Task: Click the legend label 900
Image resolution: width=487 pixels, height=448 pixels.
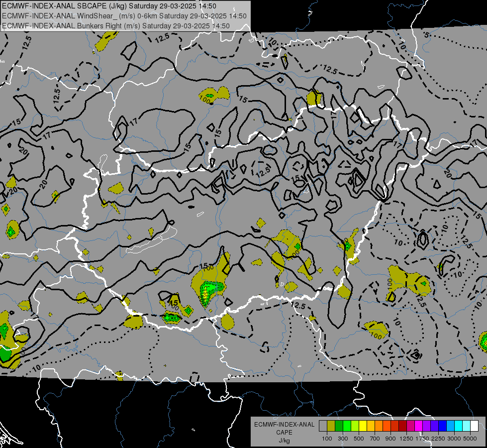Action: pyautogui.click(x=390, y=439)
